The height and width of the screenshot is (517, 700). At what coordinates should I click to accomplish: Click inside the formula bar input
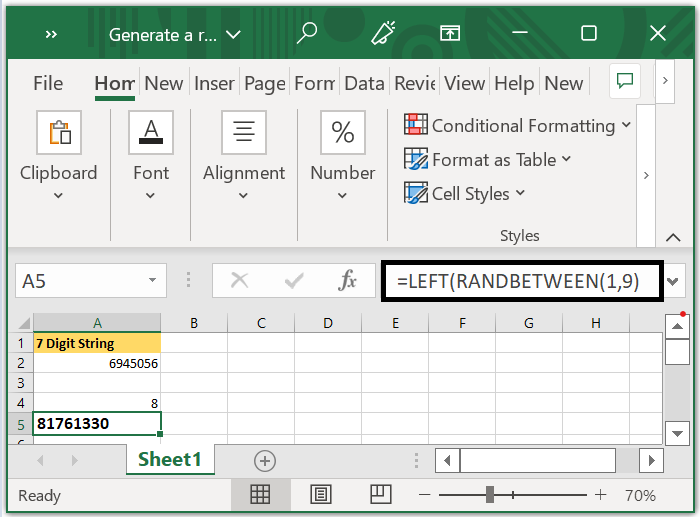coord(520,281)
